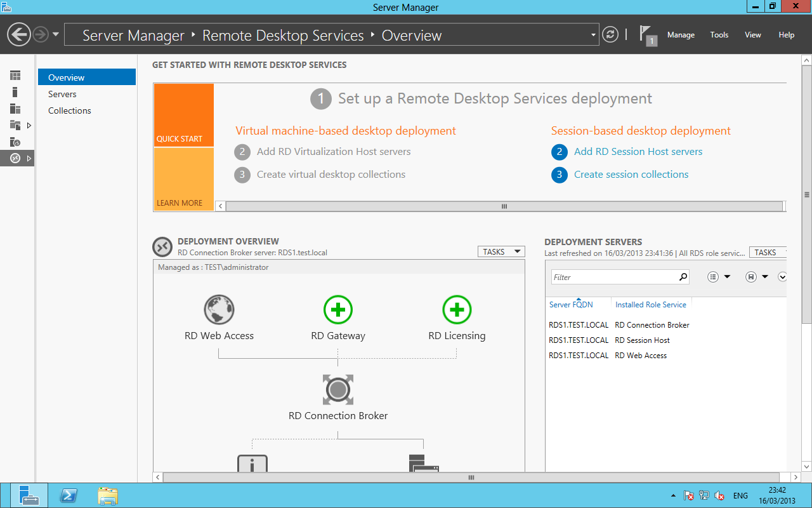The image size is (812, 508).
Task: Launch Windows PowerShell from the taskbar
Action: tap(69, 495)
